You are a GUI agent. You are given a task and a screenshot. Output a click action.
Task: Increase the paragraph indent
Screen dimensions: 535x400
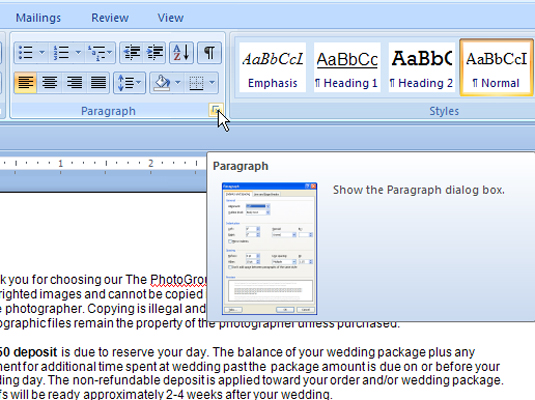(155, 53)
